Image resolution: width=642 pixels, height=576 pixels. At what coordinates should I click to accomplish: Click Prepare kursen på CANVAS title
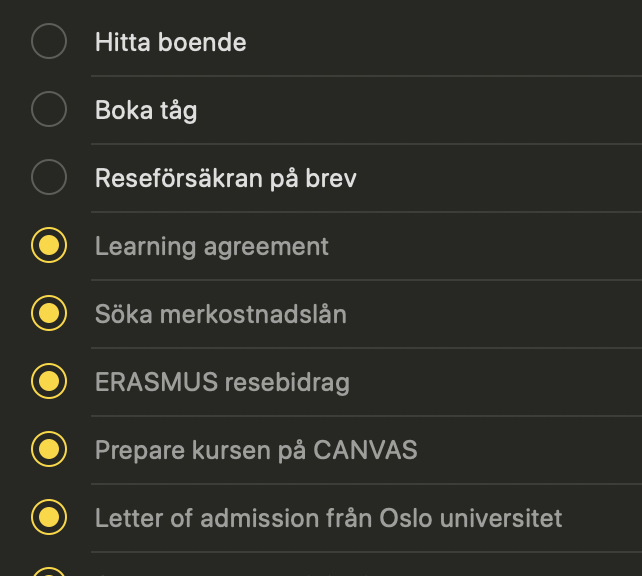256,450
